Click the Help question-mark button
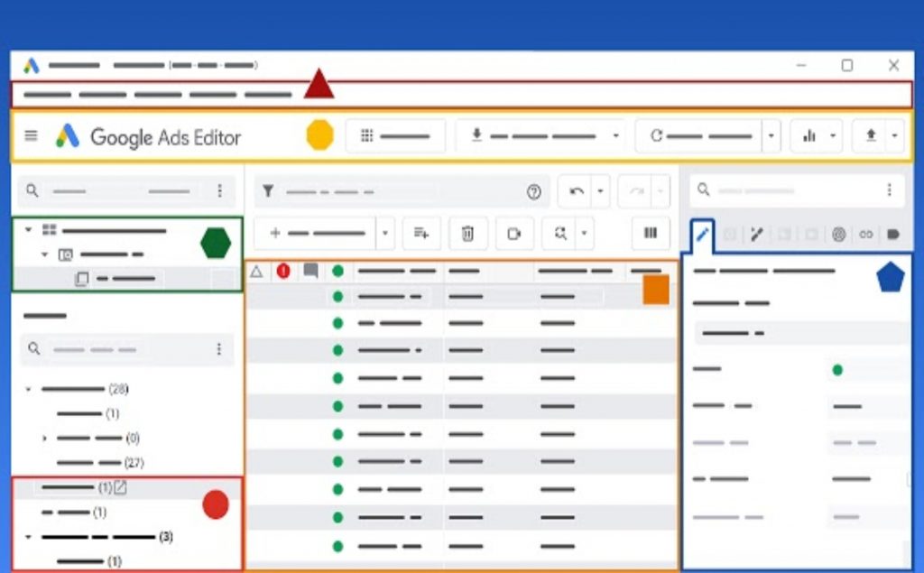 pos(536,190)
